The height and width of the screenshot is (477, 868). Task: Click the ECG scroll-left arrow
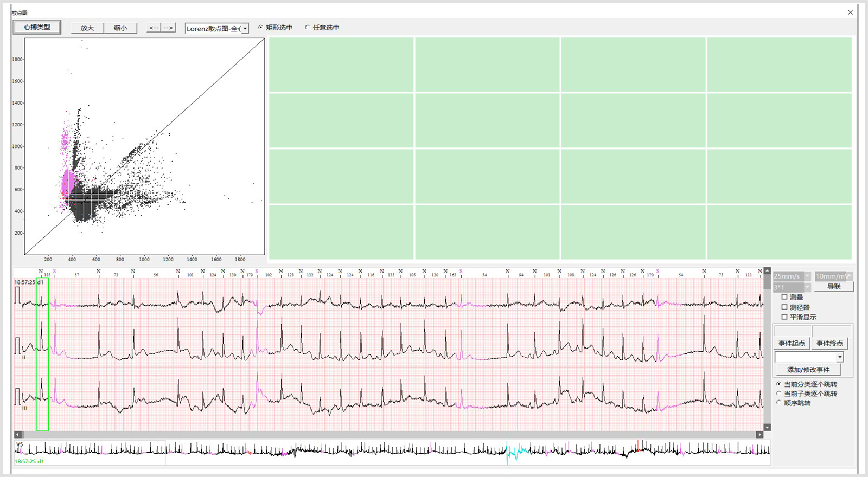pyautogui.click(x=18, y=435)
